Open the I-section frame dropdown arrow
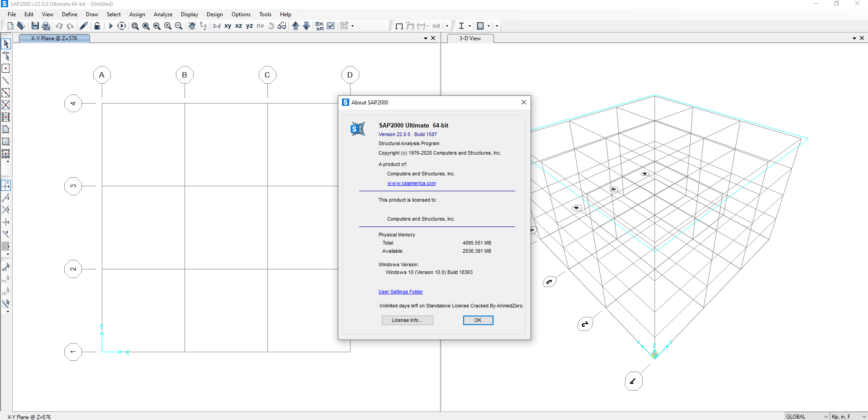The width and height of the screenshot is (868, 420). click(x=470, y=26)
